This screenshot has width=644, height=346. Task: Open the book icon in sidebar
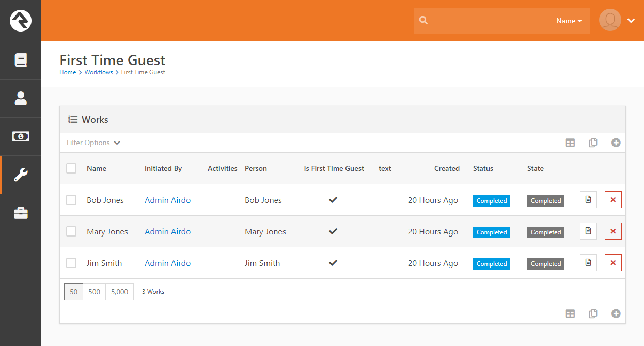click(21, 60)
